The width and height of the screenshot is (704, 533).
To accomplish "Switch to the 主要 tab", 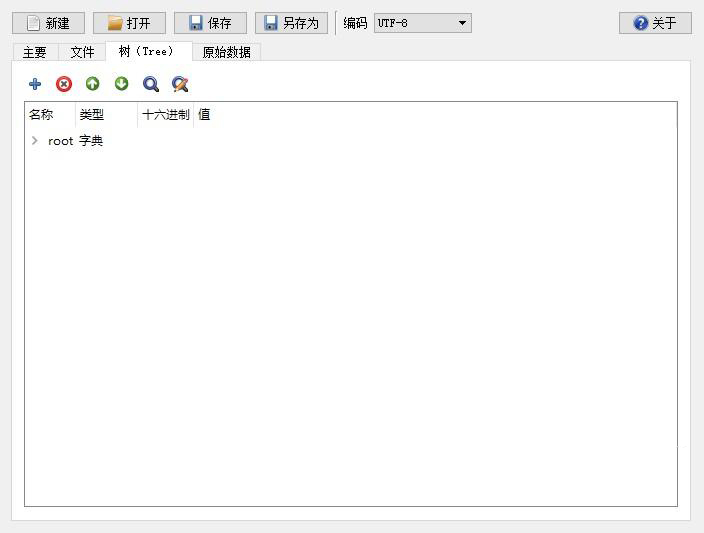I will tap(35, 52).
